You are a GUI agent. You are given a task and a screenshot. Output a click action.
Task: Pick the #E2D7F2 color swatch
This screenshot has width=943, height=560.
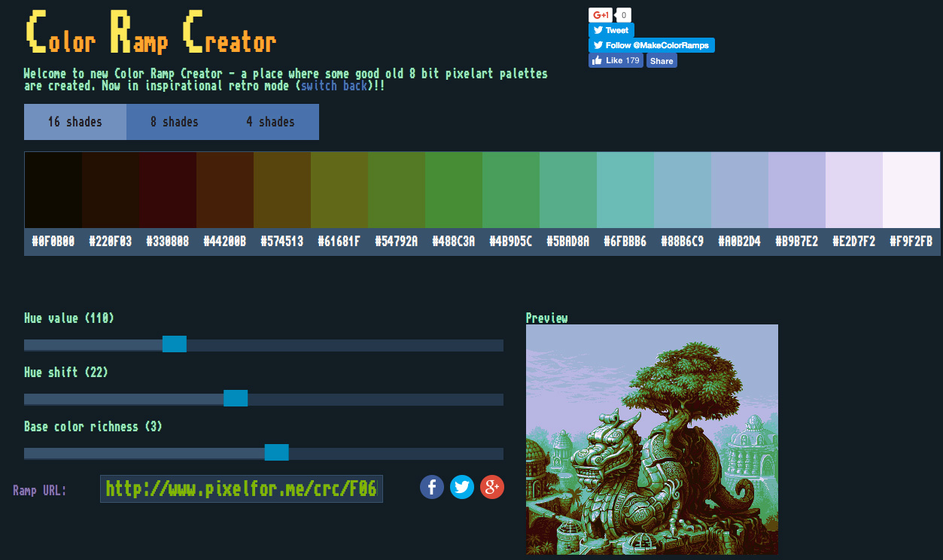click(x=854, y=190)
